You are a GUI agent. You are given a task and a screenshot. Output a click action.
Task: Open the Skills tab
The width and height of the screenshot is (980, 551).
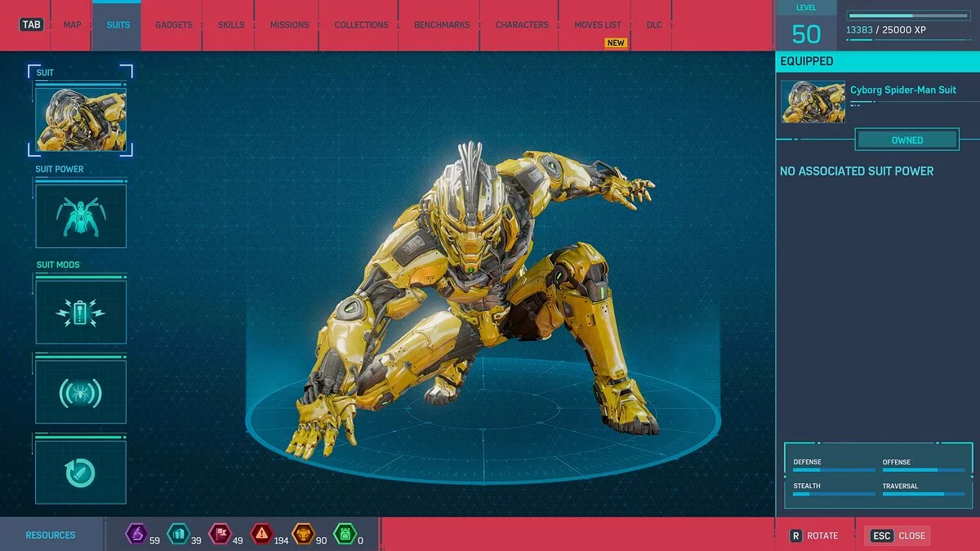pyautogui.click(x=231, y=25)
